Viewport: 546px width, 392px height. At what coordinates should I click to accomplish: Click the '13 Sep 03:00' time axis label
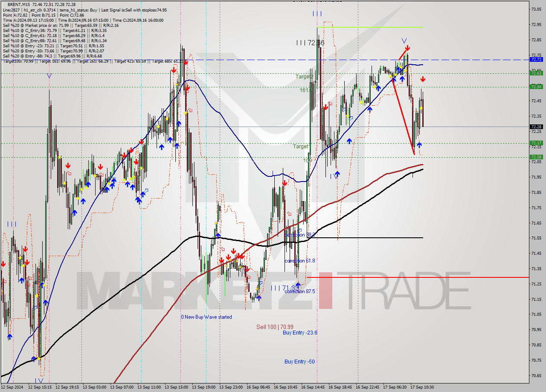click(x=94, y=387)
